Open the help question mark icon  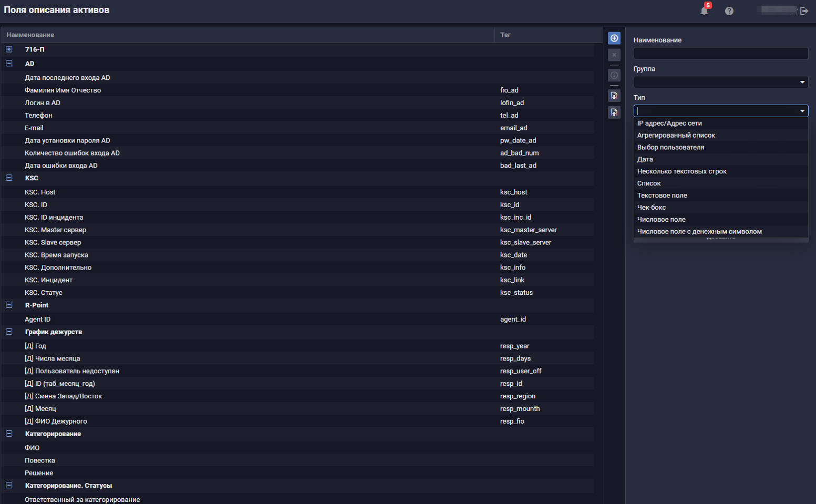point(729,11)
